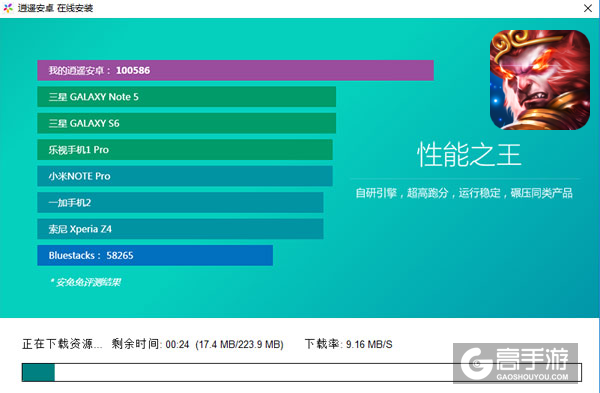The height and width of the screenshot is (393, 600).
Task: Click the 17.4 MB/223.9 MB size text
Action: (240, 344)
